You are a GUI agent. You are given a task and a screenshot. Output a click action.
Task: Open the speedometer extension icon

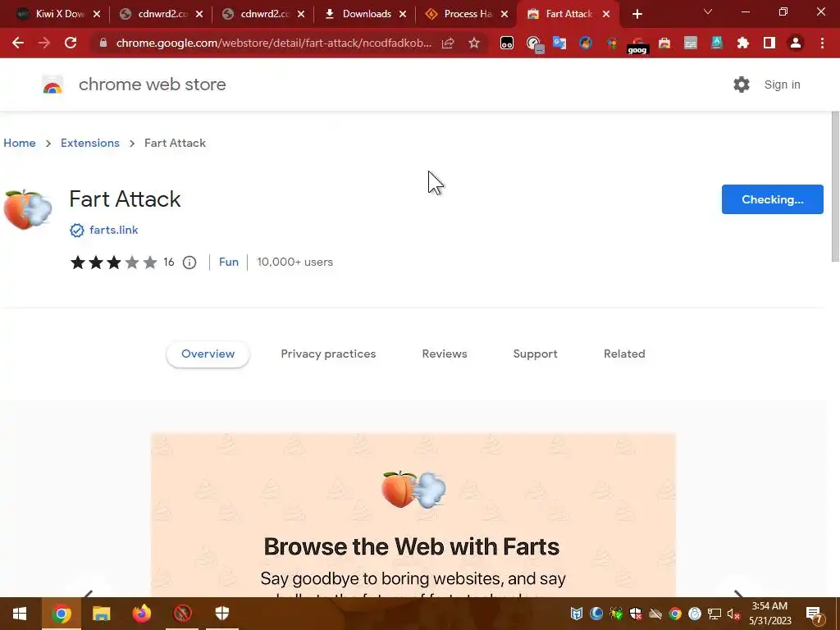(x=533, y=43)
